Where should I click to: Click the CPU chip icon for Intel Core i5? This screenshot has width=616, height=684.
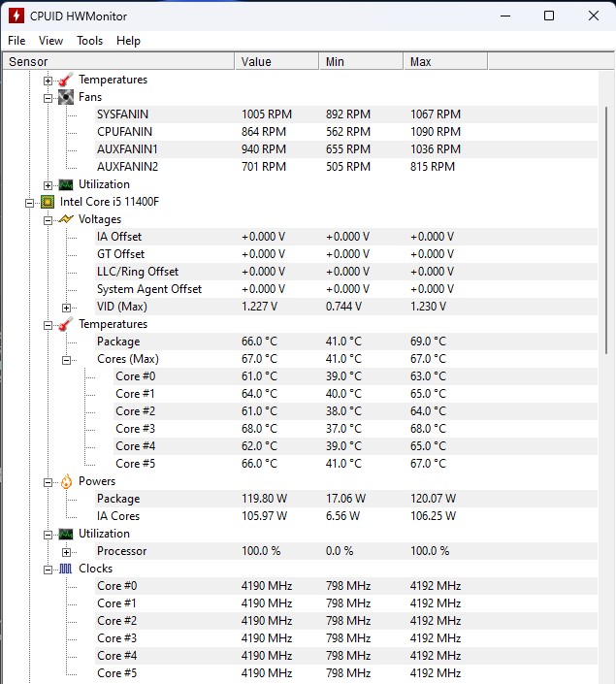(48, 202)
